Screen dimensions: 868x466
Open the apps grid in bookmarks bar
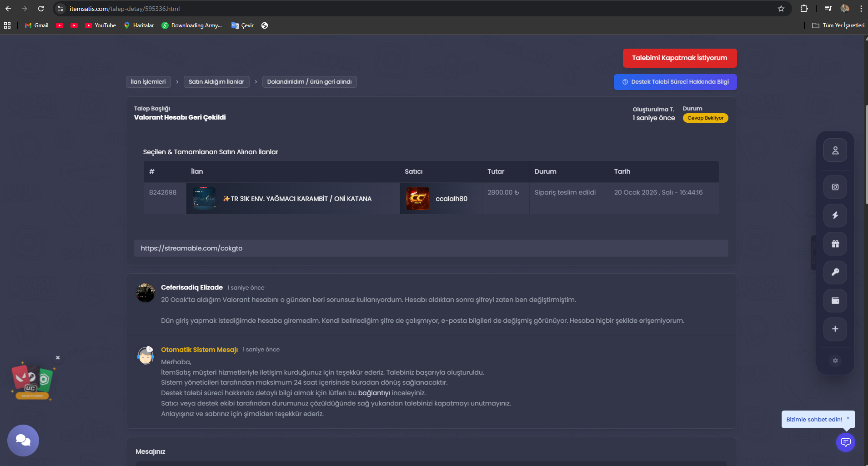[x=7, y=25]
